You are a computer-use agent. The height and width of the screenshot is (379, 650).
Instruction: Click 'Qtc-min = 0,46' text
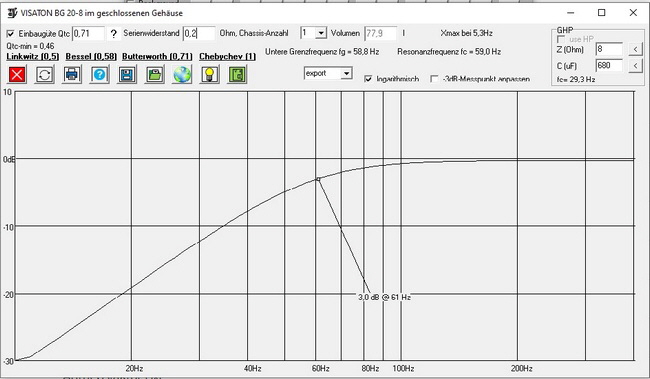click(30, 46)
